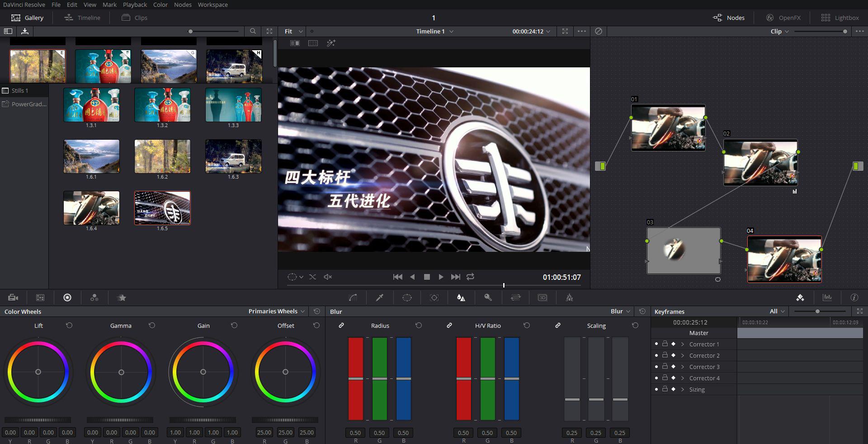Open the Sizing palette
This screenshot has height=444, width=868.
click(515, 298)
